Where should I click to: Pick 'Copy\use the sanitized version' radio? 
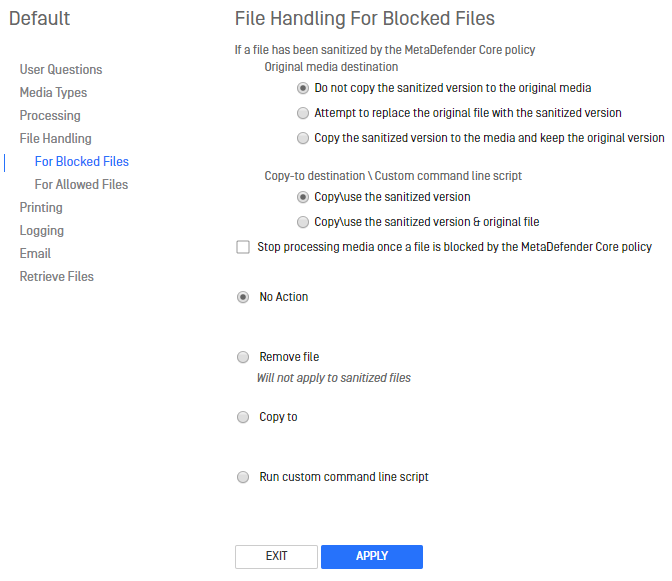click(x=303, y=197)
